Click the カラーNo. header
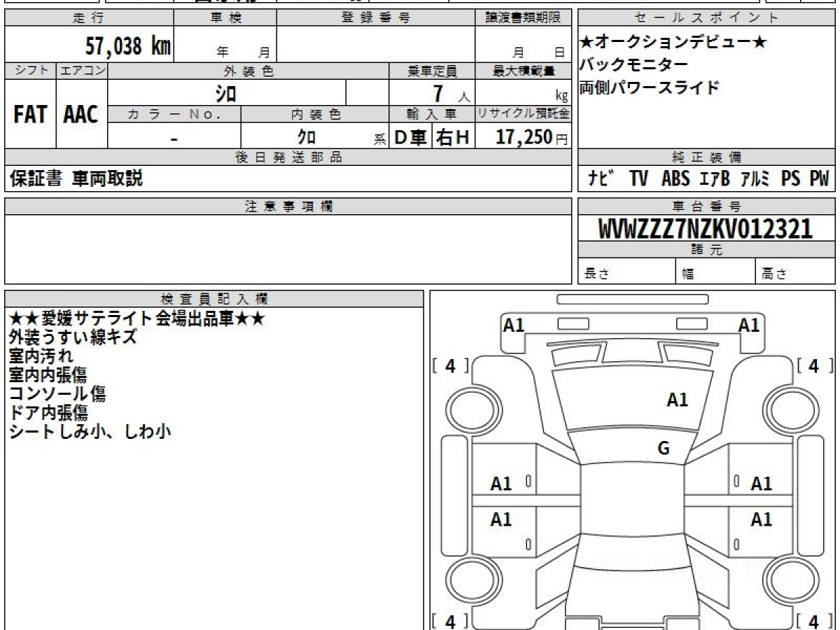840x630 pixels. [174, 114]
